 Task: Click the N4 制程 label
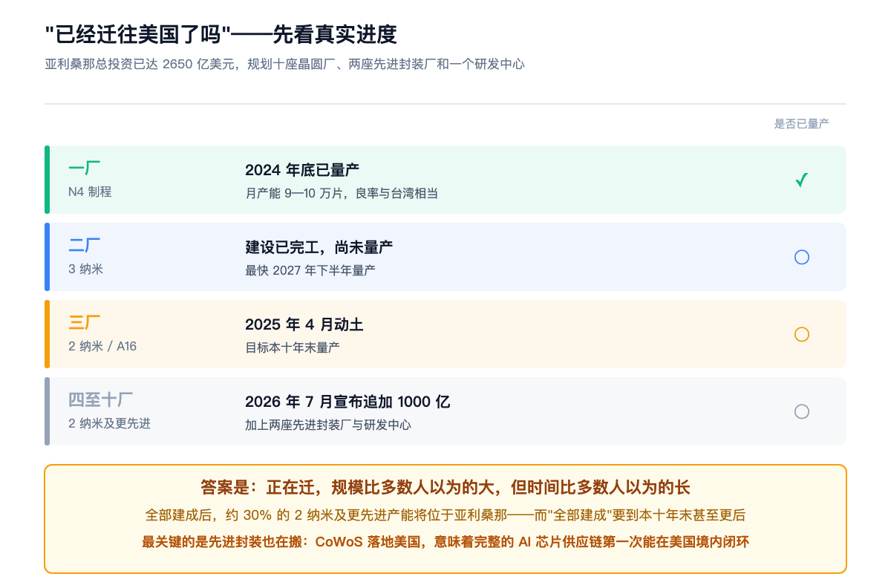tap(90, 192)
